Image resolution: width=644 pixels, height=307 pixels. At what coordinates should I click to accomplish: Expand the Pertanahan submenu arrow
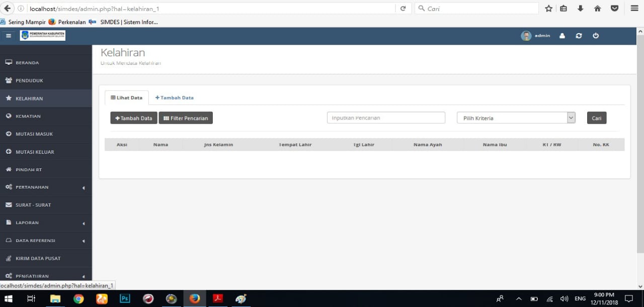(x=84, y=187)
